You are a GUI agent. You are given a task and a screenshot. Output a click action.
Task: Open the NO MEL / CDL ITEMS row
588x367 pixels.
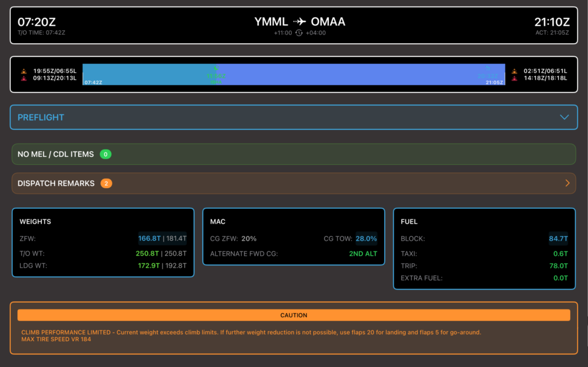293,154
